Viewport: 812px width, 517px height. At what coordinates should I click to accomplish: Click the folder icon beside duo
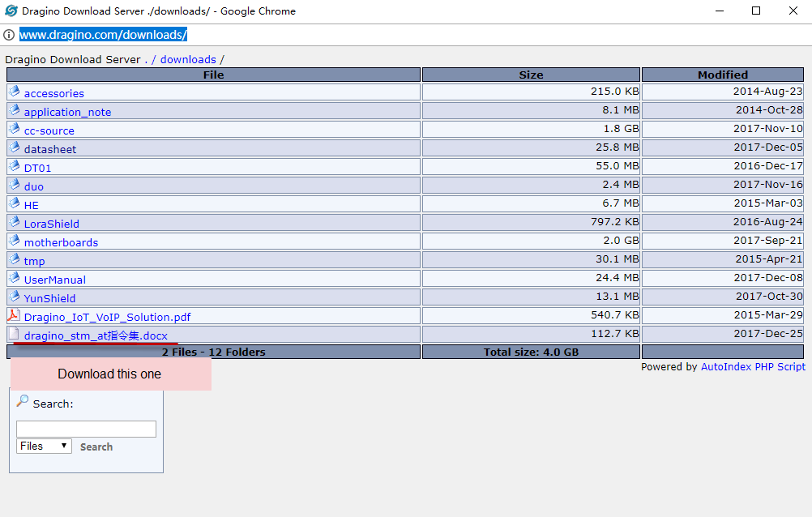coord(15,185)
